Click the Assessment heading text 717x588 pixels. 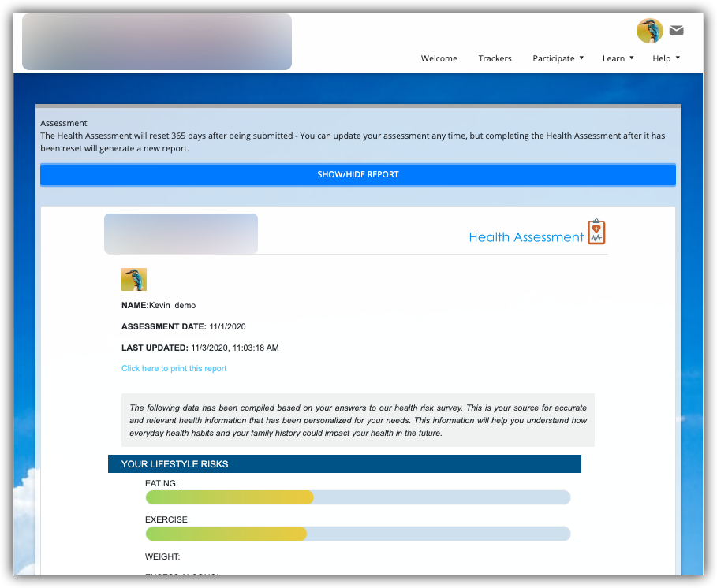[64, 123]
